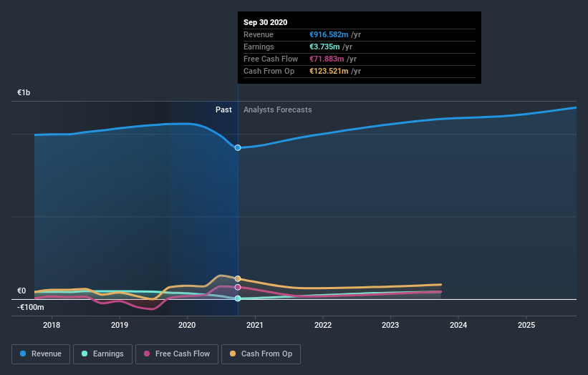Click the Past section label
The height and width of the screenshot is (375, 588).
(x=223, y=109)
